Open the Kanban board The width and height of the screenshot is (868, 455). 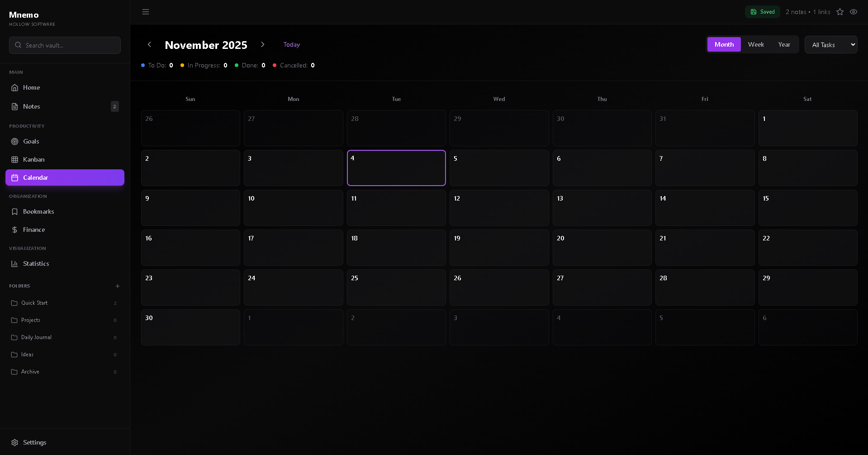click(x=65, y=159)
